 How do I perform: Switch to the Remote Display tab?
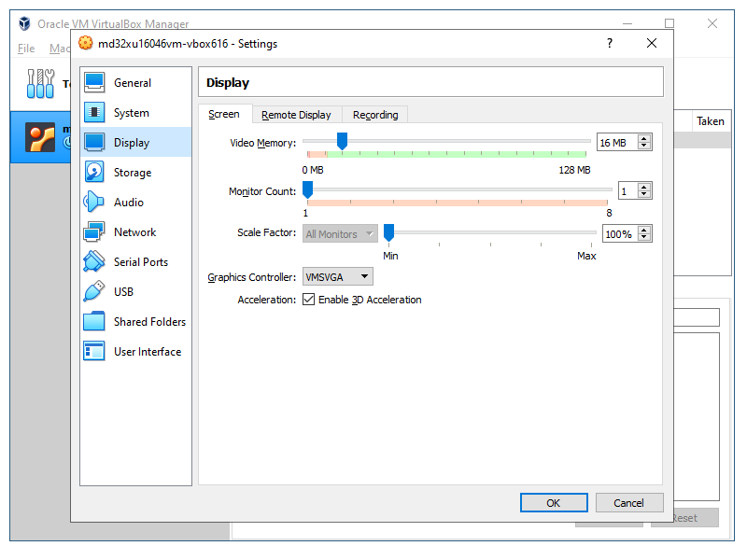[296, 115]
